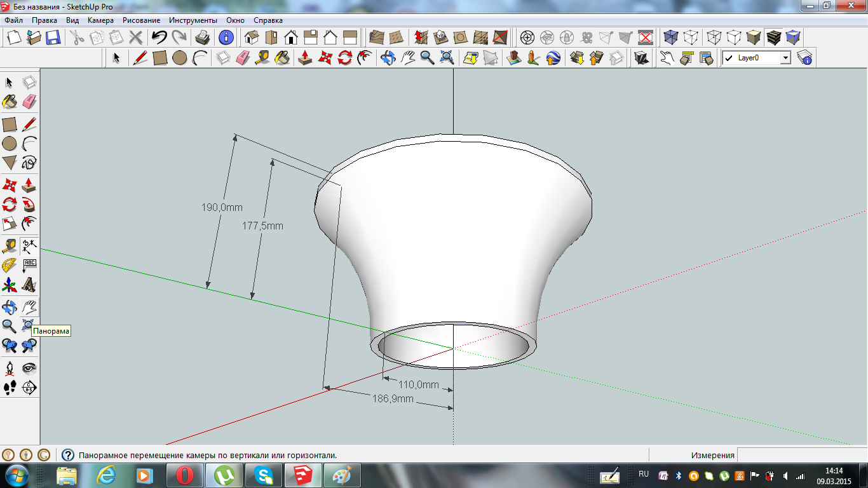Click the Google Earth globe icon
868x488 pixels.
click(x=553, y=58)
